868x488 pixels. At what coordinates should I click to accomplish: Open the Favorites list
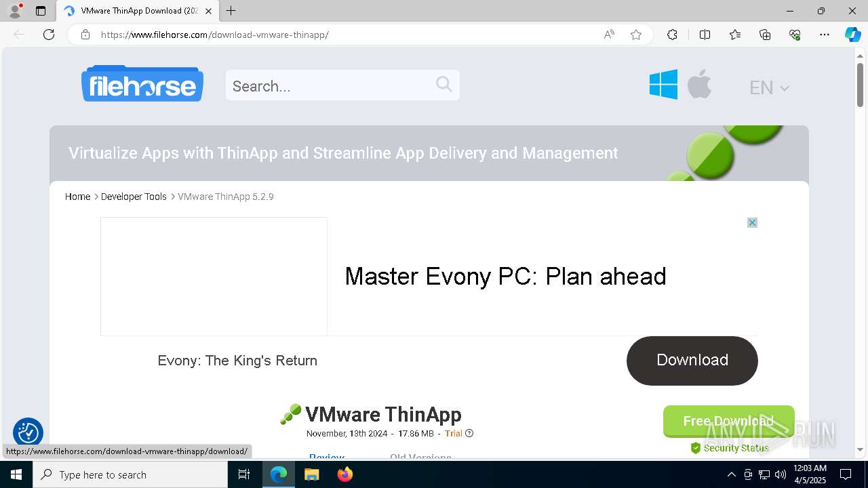735,35
